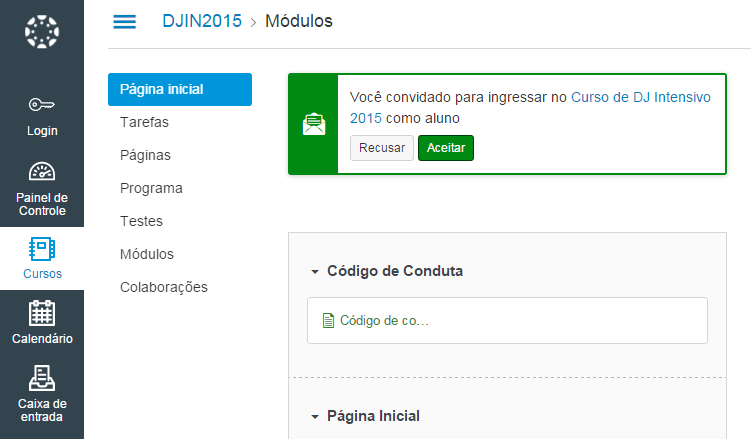Open Tarefas in course navigation
Viewport: 751px width, 439px height.
click(144, 122)
